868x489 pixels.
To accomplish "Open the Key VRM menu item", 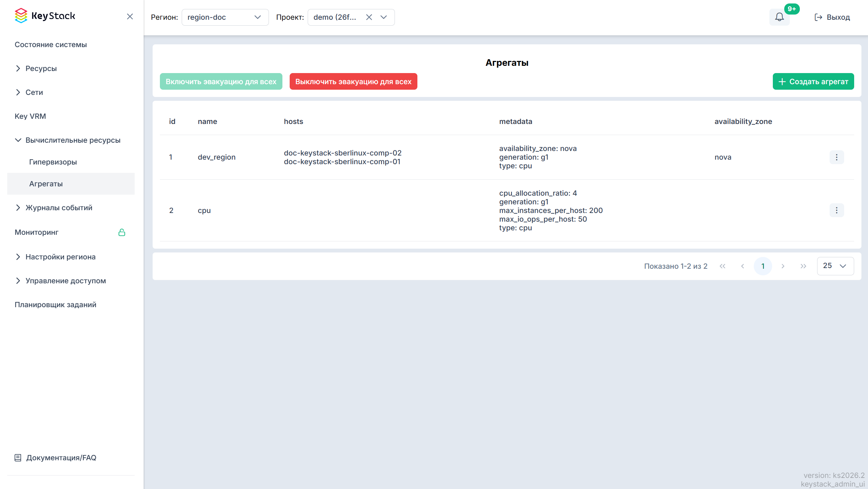I will [x=30, y=116].
